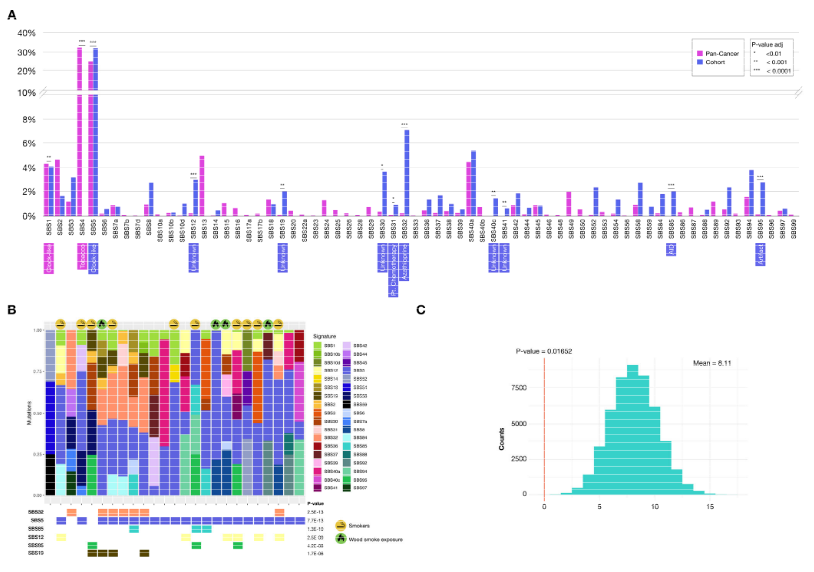The image size is (814, 572).
Task: Pick the SBS40a legend swatch in panel B
Action: coord(318,471)
